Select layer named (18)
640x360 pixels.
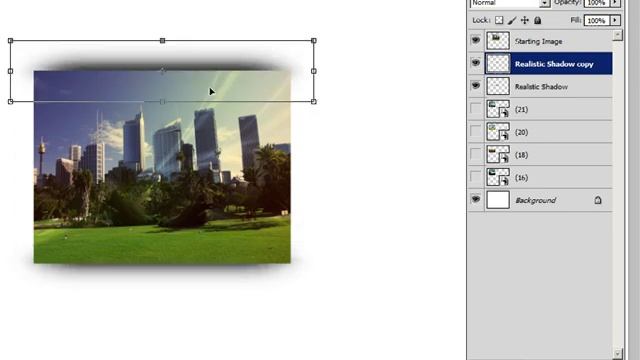pos(521,155)
